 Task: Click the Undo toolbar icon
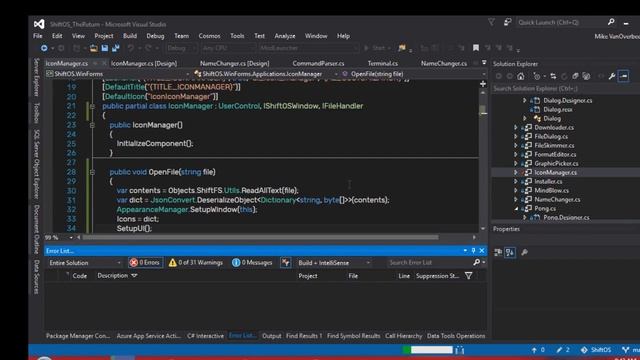(131, 48)
